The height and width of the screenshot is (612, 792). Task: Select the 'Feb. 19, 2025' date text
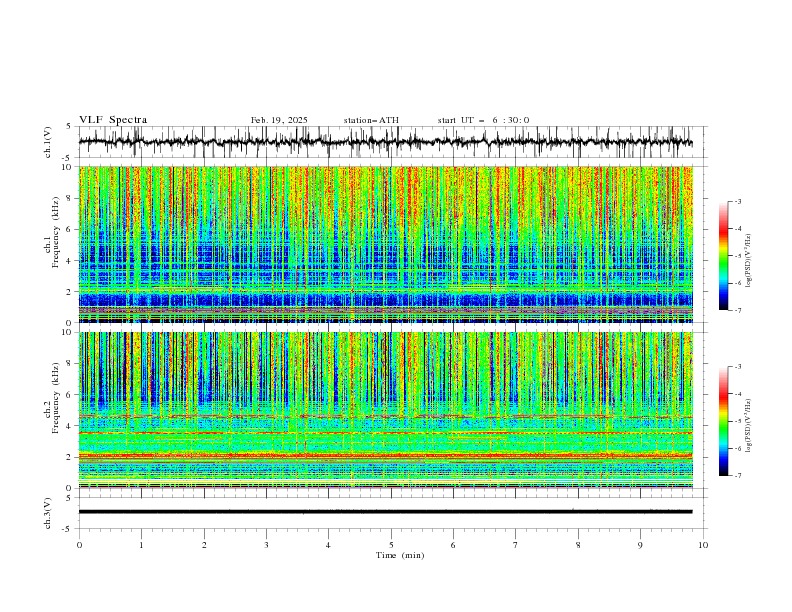click(279, 120)
